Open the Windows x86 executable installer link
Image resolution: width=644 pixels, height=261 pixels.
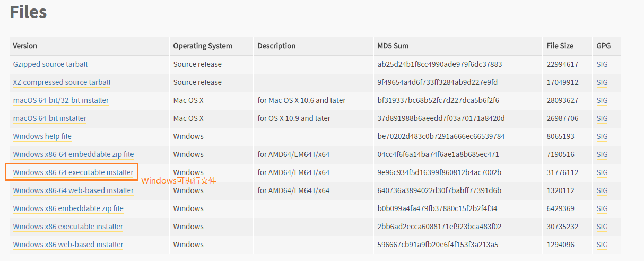(x=68, y=227)
